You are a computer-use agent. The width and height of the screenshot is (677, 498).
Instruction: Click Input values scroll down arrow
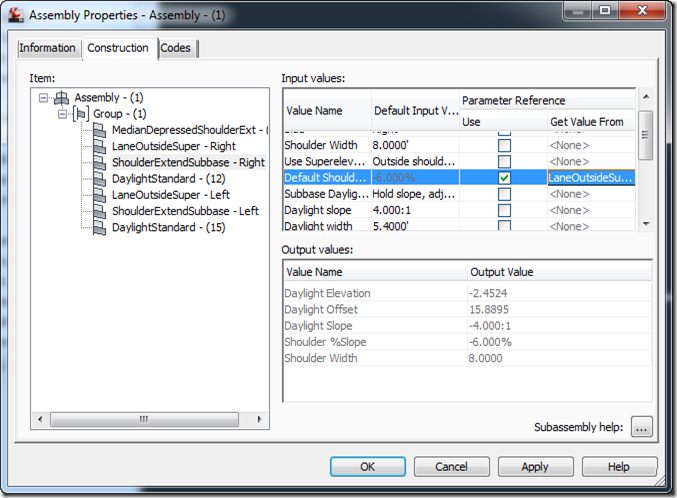(646, 224)
